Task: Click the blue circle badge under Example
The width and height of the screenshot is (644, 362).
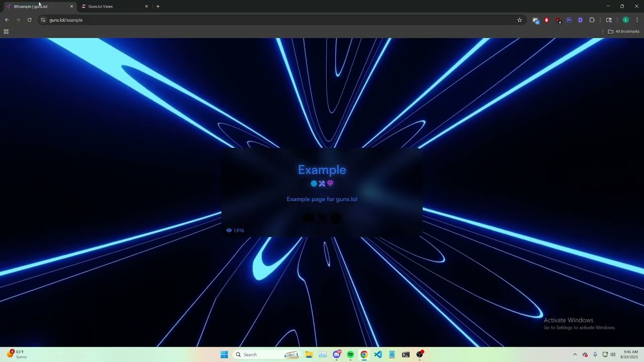Action: 314,184
